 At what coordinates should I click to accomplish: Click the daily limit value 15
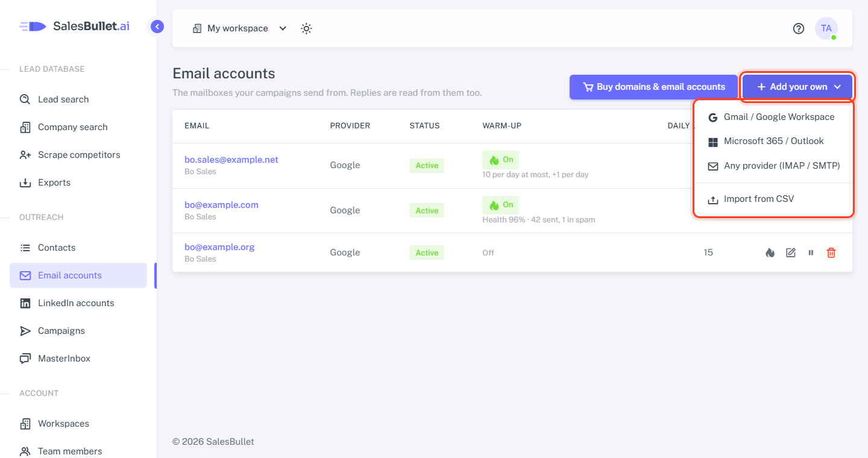click(x=708, y=253)
